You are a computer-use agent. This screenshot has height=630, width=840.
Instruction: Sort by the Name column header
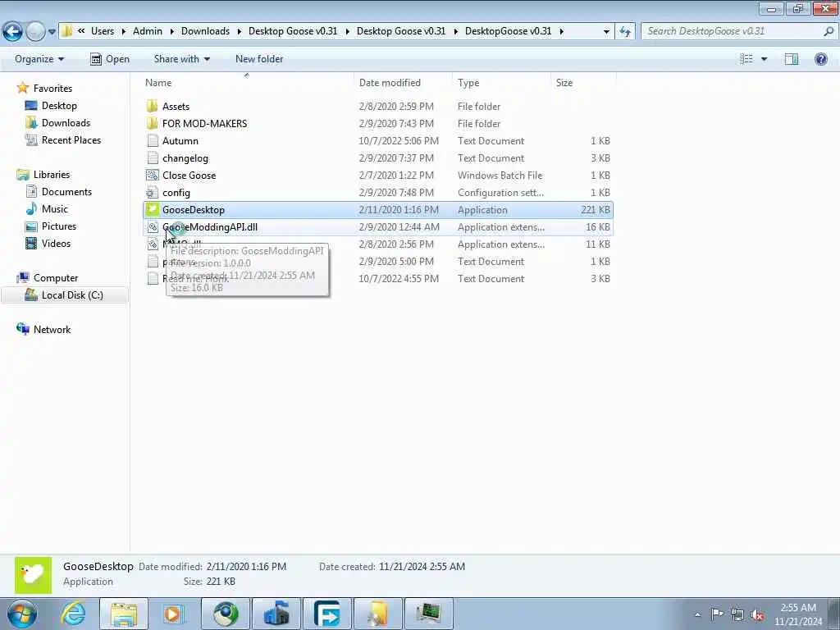pos(158,83)
